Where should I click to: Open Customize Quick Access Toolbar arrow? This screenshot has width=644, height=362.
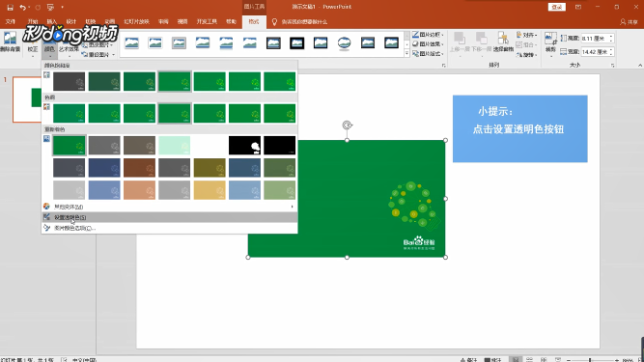pos(63,8)
